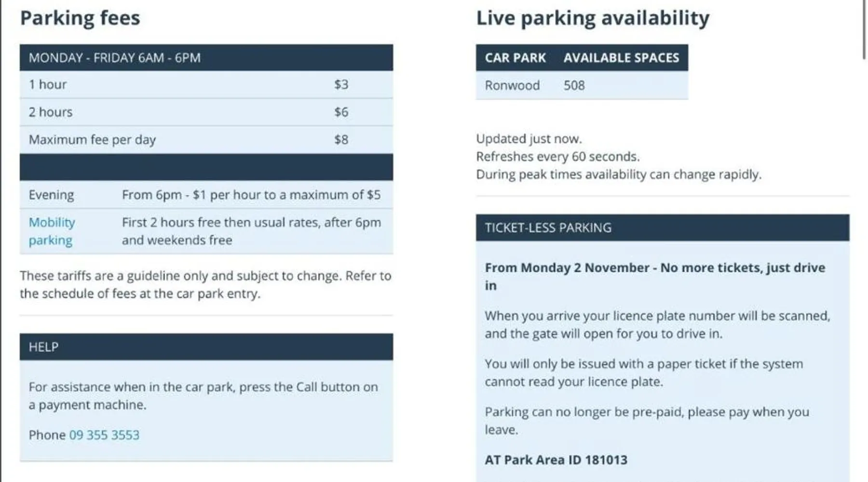This screenshot has height=482, width=868.
Task: Click the $8 maximum fee amount
Action: tap(341, 140)
